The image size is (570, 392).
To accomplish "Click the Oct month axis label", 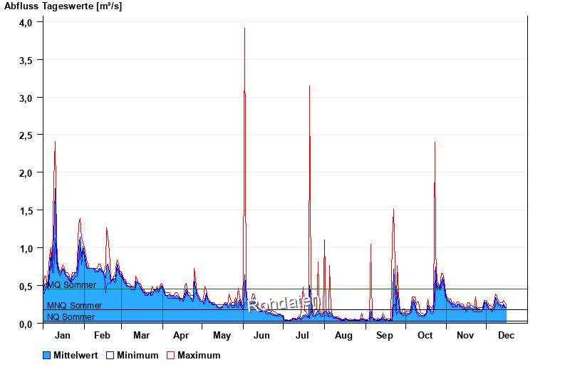I will pyautogui.click(x=425, y=335).
